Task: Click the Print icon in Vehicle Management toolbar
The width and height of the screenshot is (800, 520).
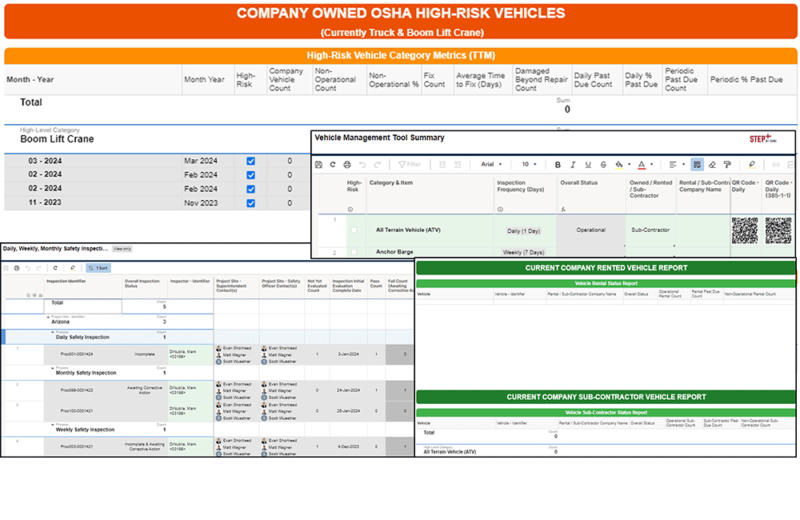Action: (x=347, y=164)
